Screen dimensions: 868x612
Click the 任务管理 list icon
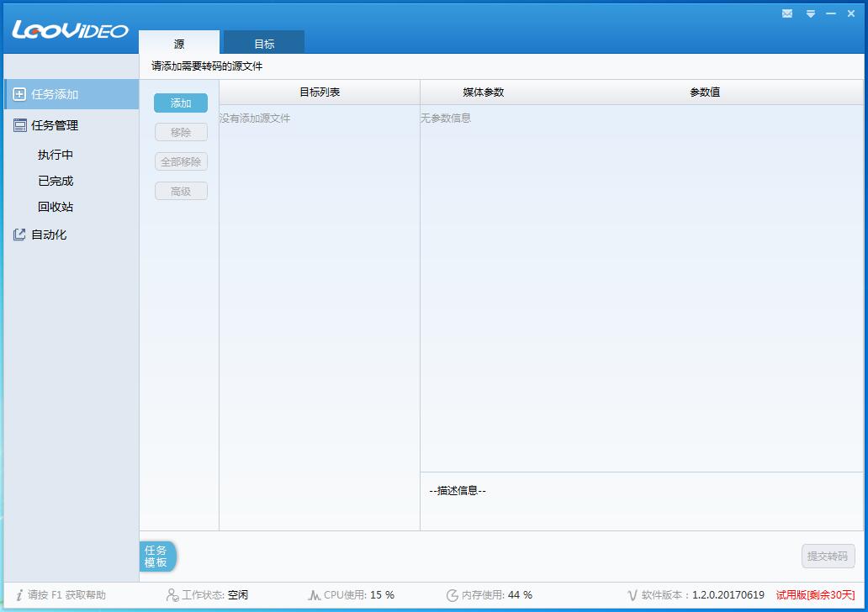[x=19, y=125]
